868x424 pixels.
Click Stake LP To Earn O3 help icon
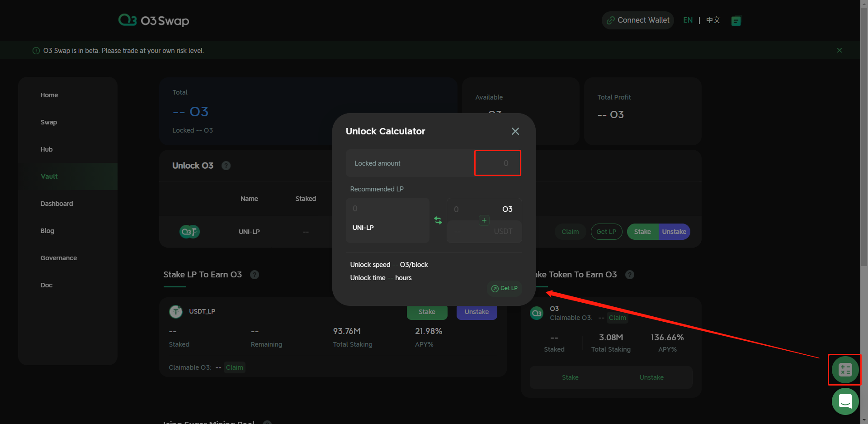click(x=255, y=275)
